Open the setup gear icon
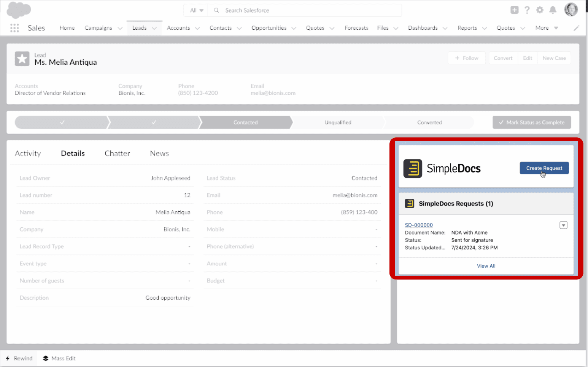Screen dimensions: 588x367 (x=540, y=10)
